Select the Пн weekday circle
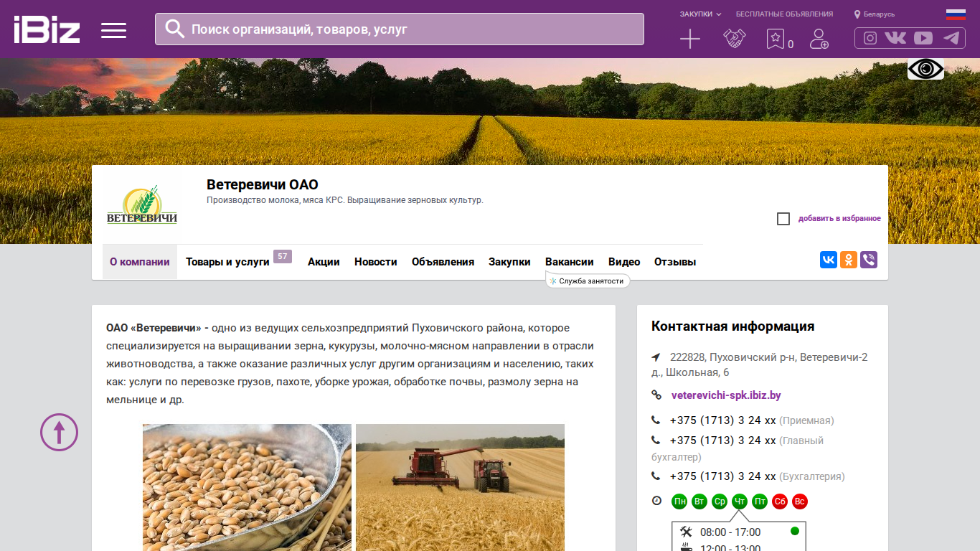 click(x=679, y=501)
